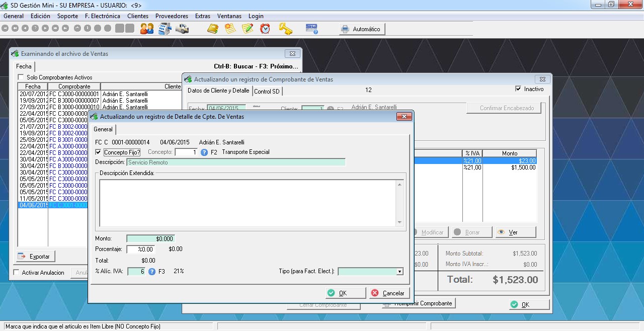Switch to the Control SD tab
The width and height of the screenshot is (644, 331).
coord(267,92)
